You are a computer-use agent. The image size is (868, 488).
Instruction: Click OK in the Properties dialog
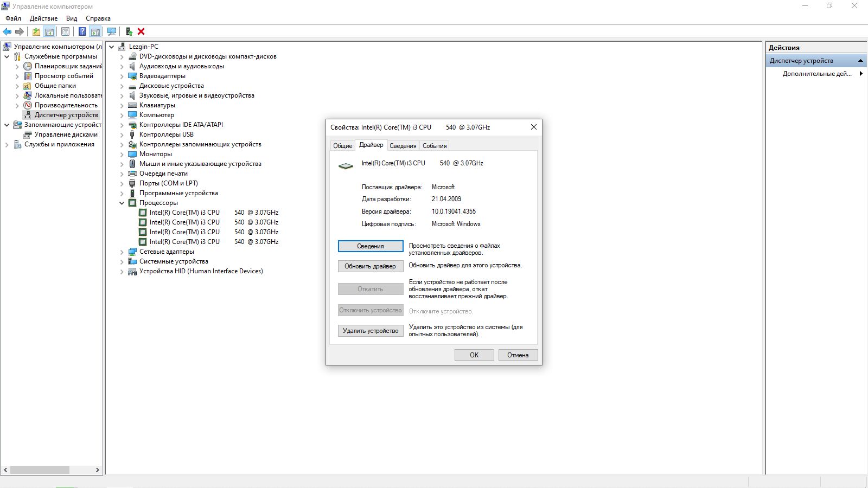(x=474, y=355)
